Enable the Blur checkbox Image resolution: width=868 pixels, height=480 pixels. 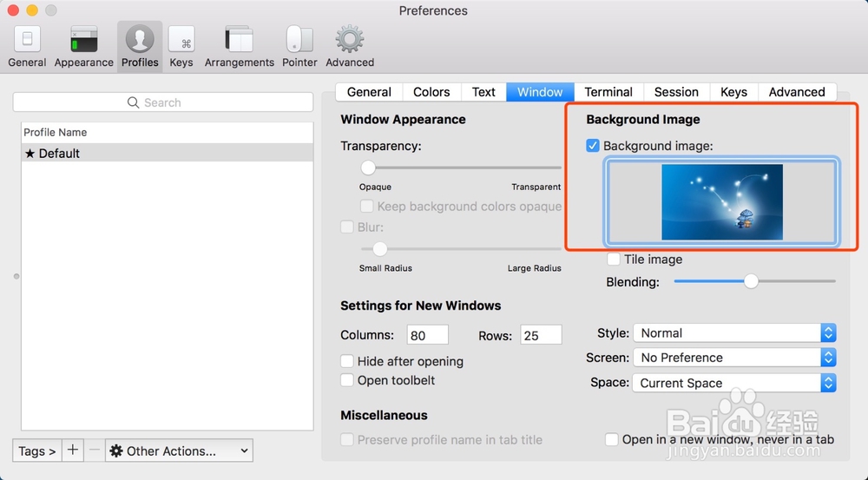coord(347,227)
